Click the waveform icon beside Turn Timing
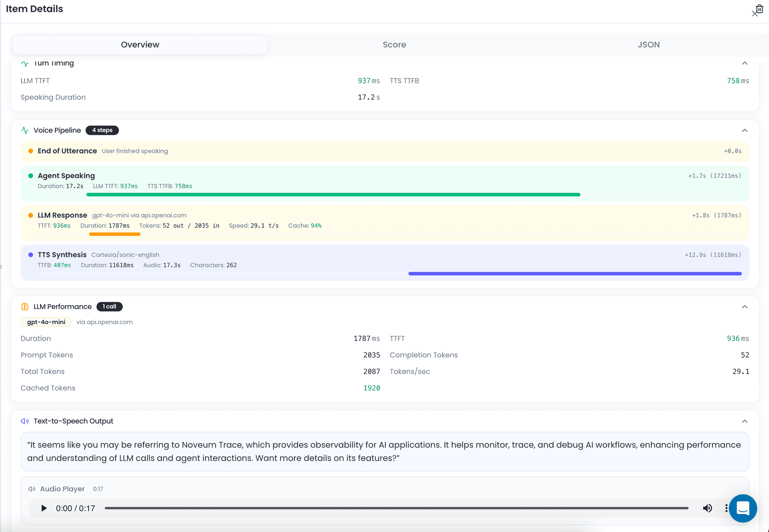Viewport: 769px width, 532px height. click(25, 63)
